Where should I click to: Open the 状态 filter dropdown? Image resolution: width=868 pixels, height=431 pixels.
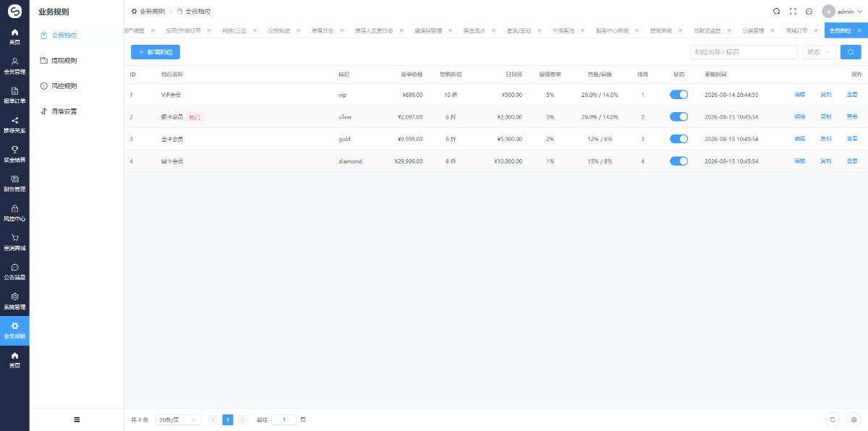pyautogui.click(x=819, y=52)
